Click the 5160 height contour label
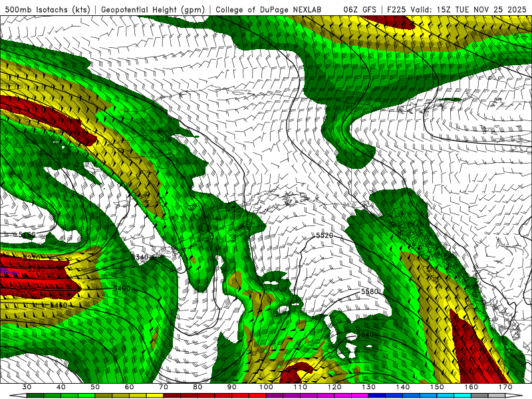The height and width of the screenshot is (399, 532). click(x=27, y=235)
